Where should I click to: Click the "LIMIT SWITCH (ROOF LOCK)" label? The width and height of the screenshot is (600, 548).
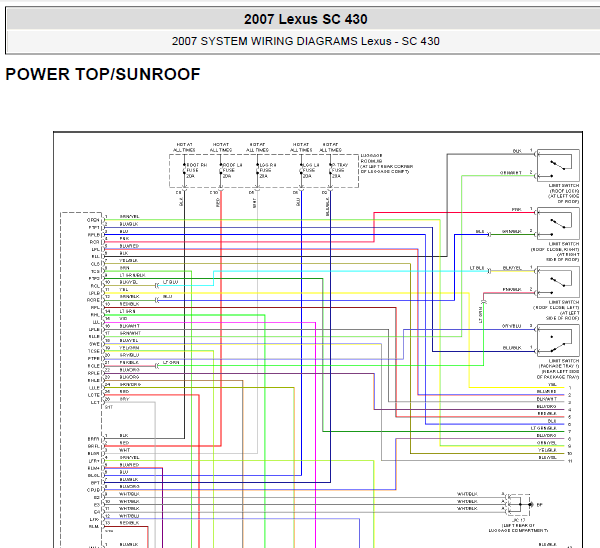[x=564, y=193]
